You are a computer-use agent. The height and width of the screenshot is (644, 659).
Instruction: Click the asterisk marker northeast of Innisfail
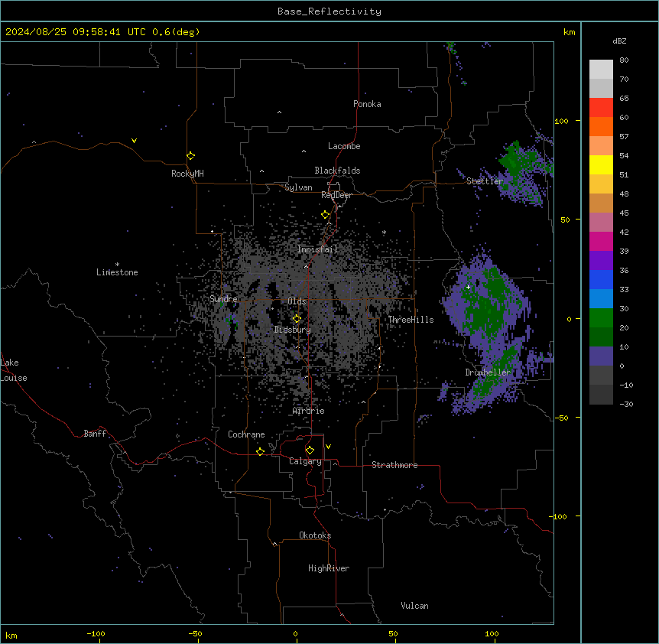coord(384,233)
